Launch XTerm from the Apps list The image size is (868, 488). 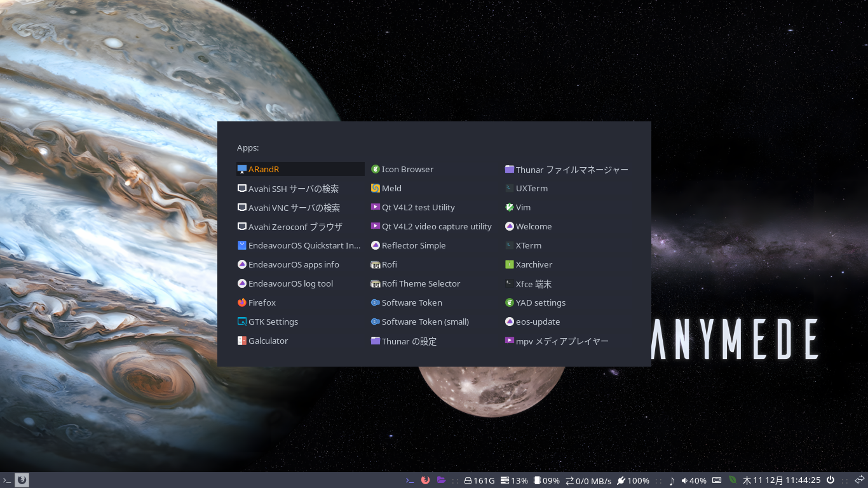569,245
